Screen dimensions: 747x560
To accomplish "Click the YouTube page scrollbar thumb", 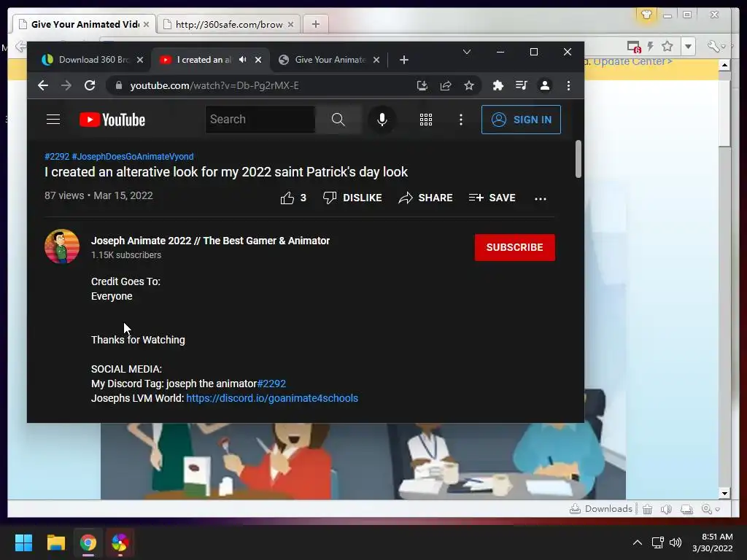I will pyautogui.click(x=578, y=158).
